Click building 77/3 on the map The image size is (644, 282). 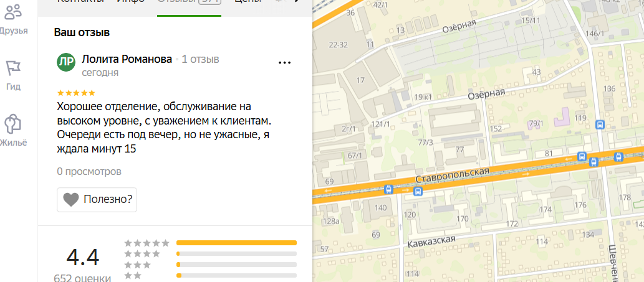tap(425, 142)
